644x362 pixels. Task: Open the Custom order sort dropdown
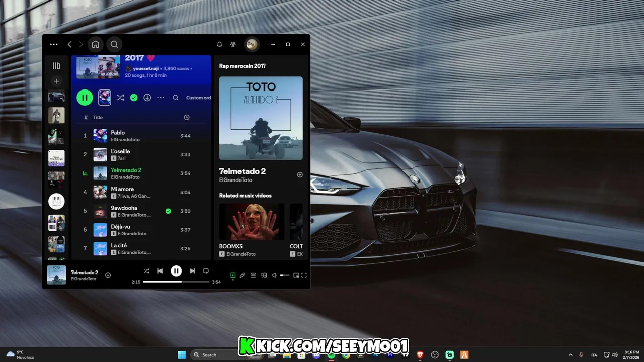point(198,98)
